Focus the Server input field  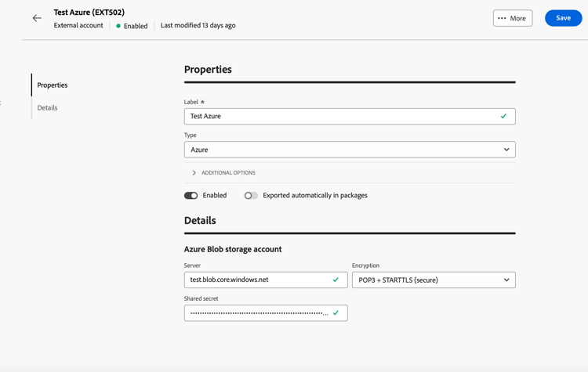click(x=259, y=280)
